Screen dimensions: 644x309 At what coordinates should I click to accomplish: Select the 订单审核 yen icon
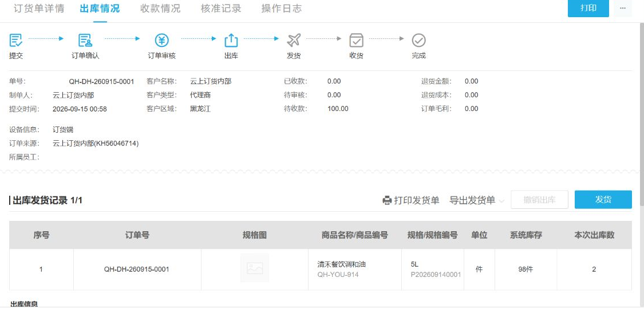click(x=161, y=40)
